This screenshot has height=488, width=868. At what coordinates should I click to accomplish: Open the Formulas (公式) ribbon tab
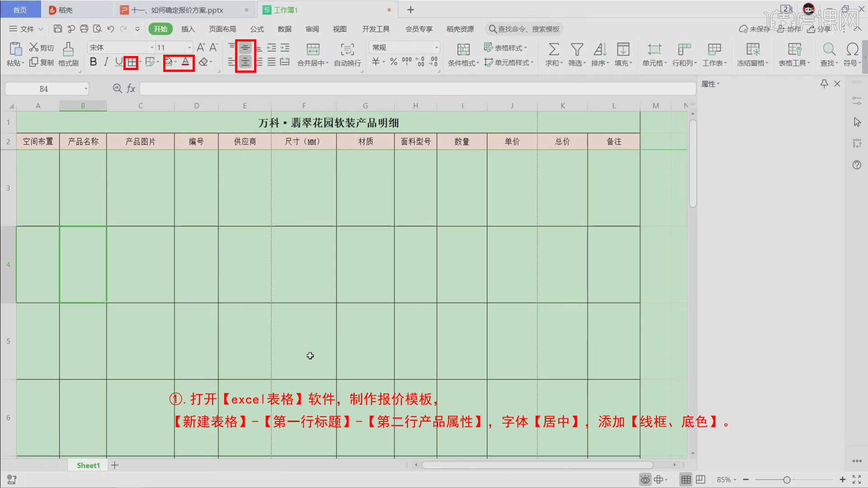(x=257, y=29)
